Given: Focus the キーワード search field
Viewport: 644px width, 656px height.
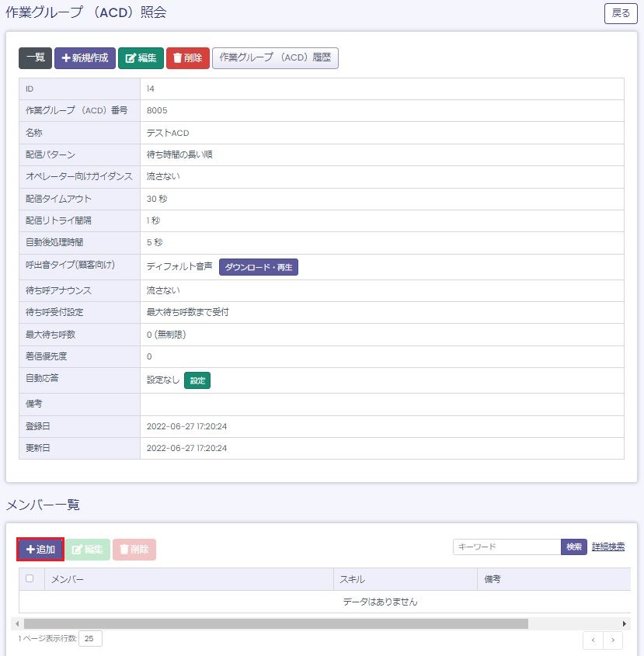Looking at the screenshot, I should click(x=506, y=547).
